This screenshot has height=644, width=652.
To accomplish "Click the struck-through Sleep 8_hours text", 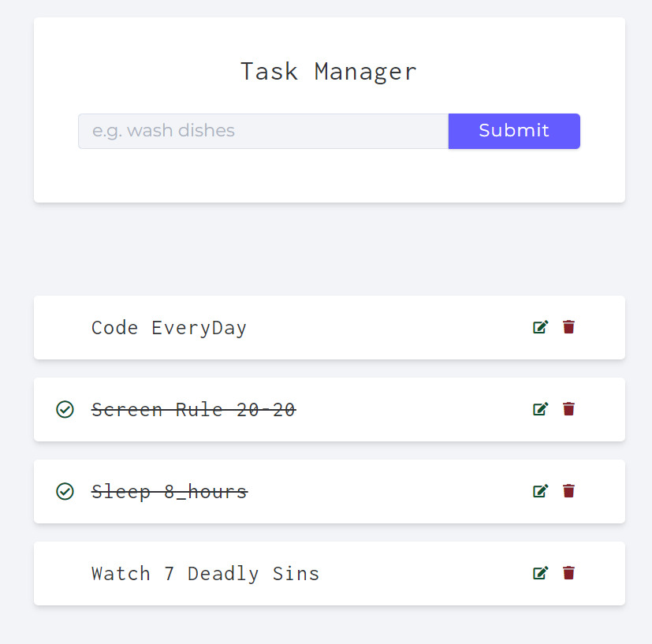I will [169, 492].
